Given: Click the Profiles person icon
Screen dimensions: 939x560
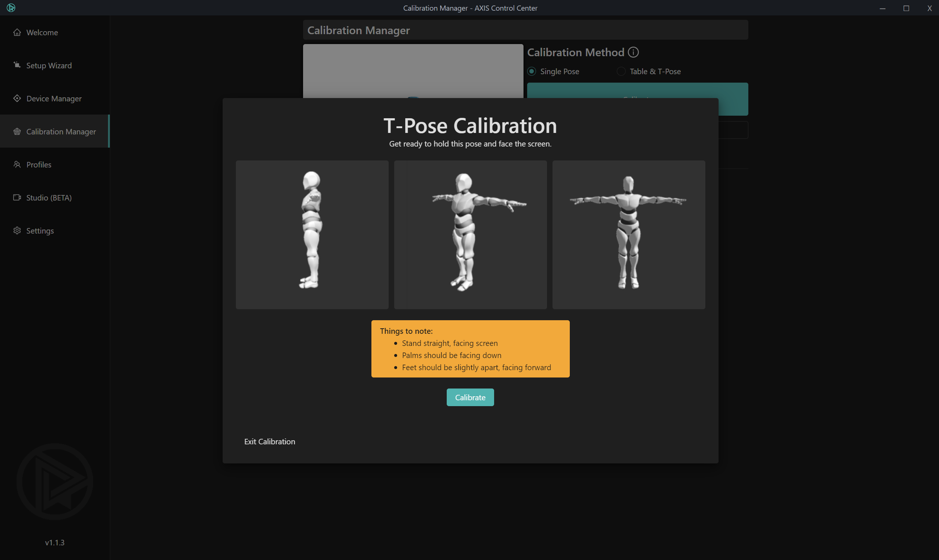Looking at the screenshot, I should click(17, 165).
